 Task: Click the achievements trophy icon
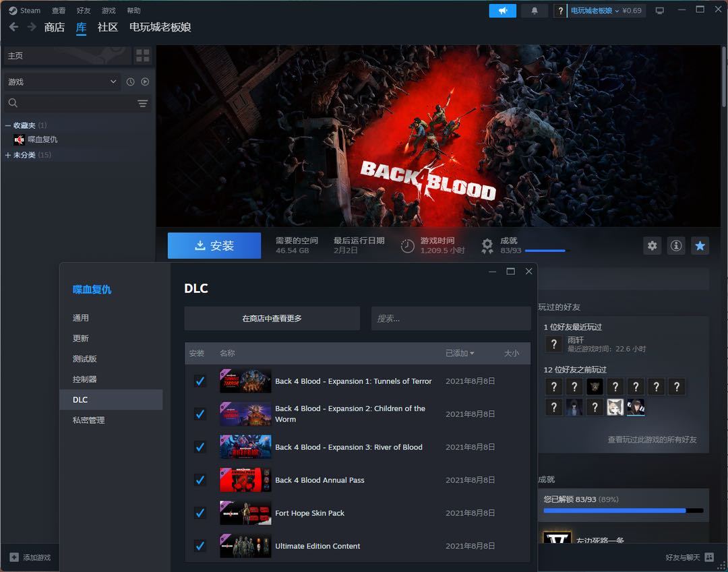tap(487, 246)
